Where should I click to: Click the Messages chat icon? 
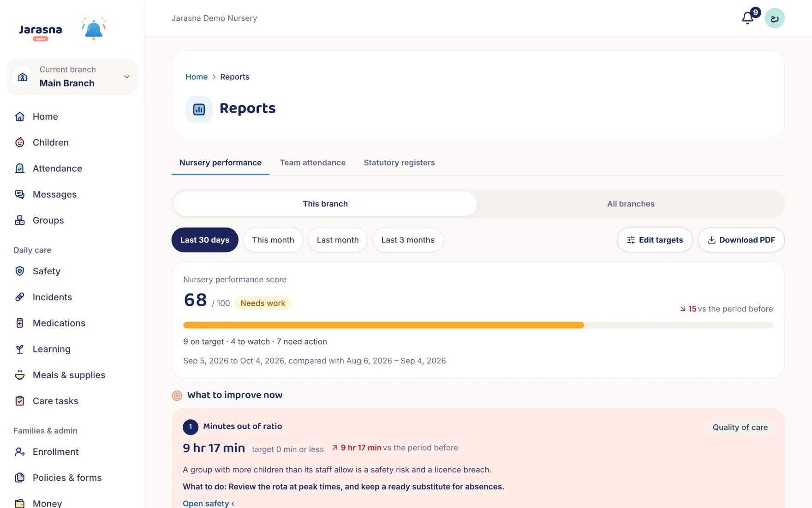(x=20, y=194)
